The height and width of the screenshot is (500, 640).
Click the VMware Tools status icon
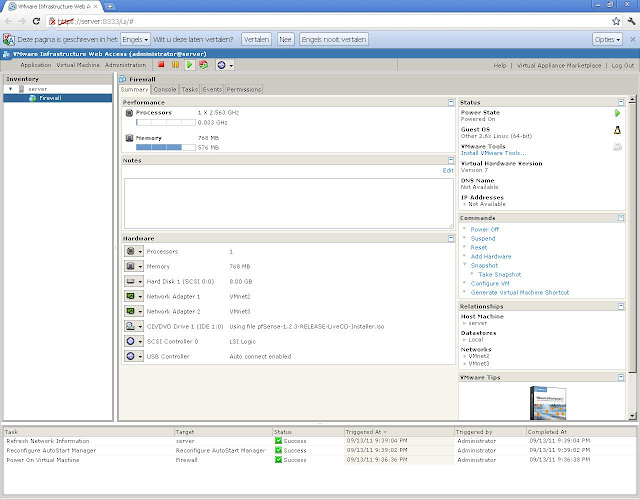click(x=617, y=147)
